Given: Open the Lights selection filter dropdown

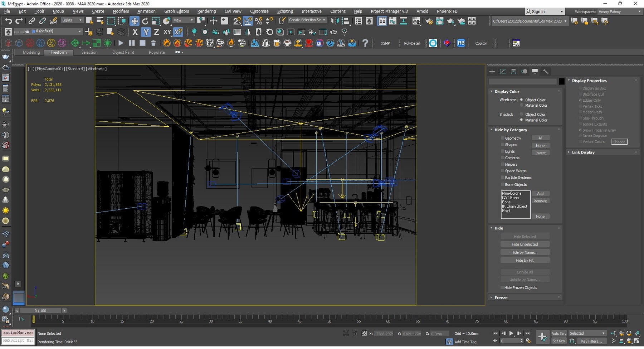Looking at the screenshot, I should (72, 20).
